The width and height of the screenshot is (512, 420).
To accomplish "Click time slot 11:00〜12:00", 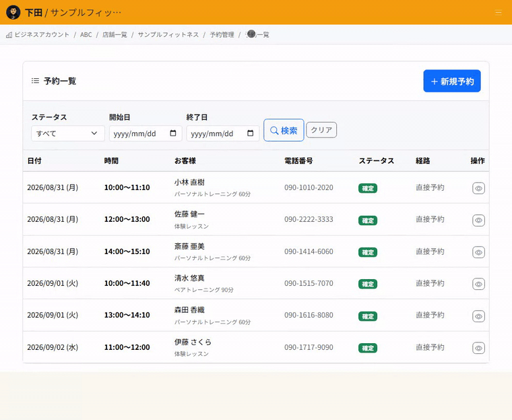I will (127, 347).
